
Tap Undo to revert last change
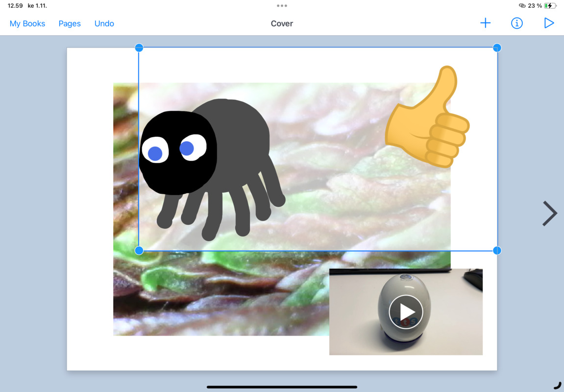coord(104,24)
